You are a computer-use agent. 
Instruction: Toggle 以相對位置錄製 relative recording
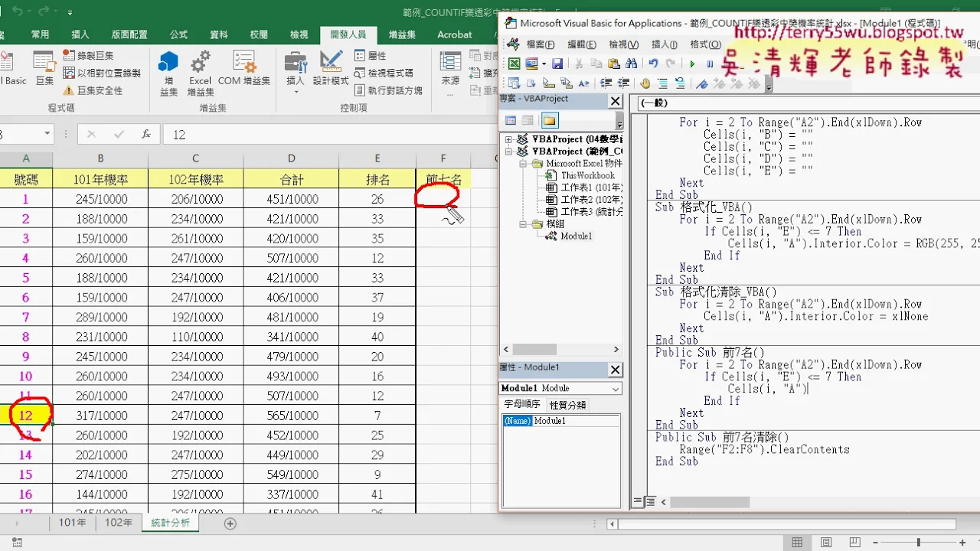coord(102,73)
